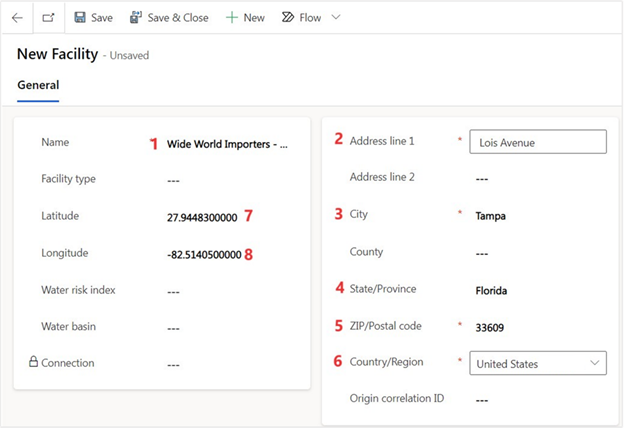Click the lock icon beside Connection
The height and width of the screenshot is (428, 624).
[x=33, y=362]
